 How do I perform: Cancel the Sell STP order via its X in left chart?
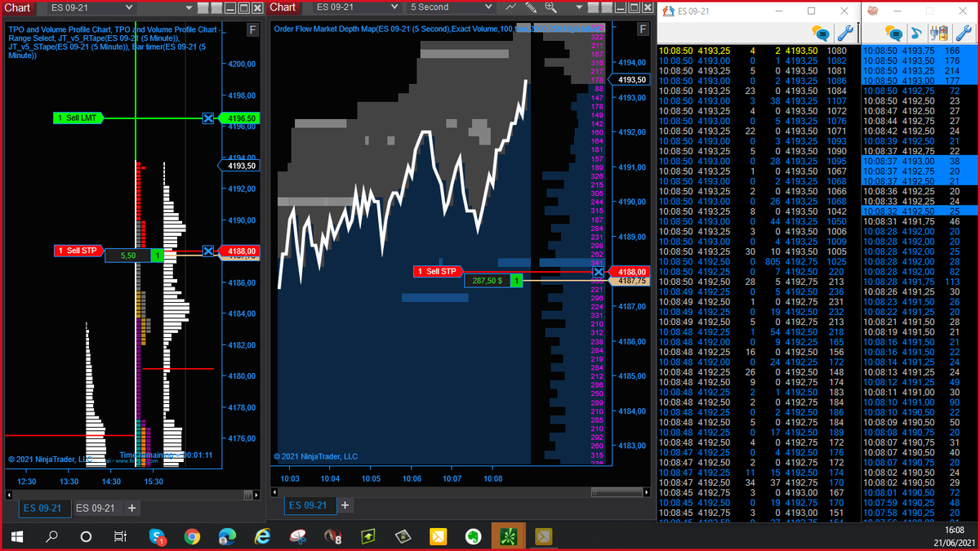tap(208, 251)
